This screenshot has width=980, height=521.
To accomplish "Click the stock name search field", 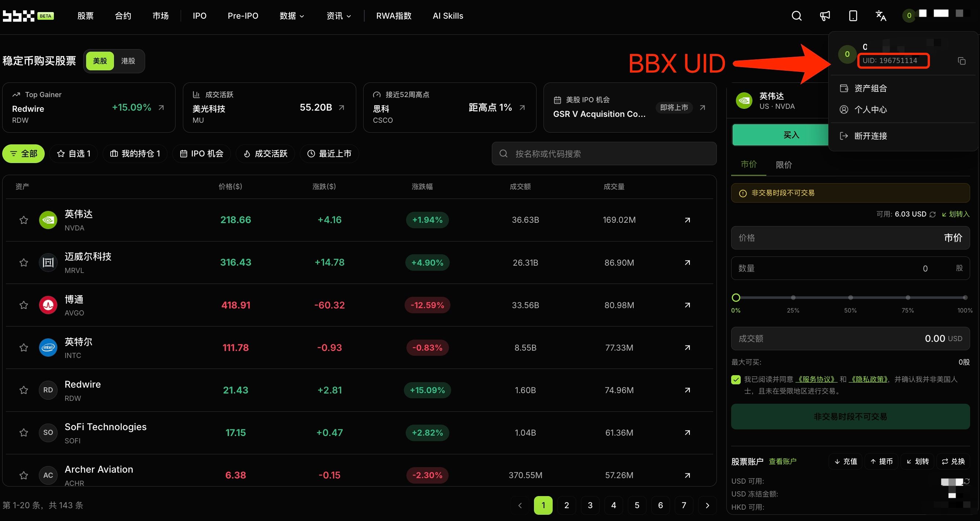I will pyautogui.click(x=604, y=154).
